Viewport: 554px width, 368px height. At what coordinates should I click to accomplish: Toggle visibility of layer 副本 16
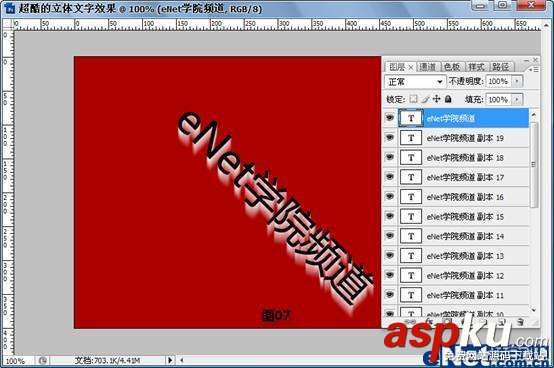390,196
